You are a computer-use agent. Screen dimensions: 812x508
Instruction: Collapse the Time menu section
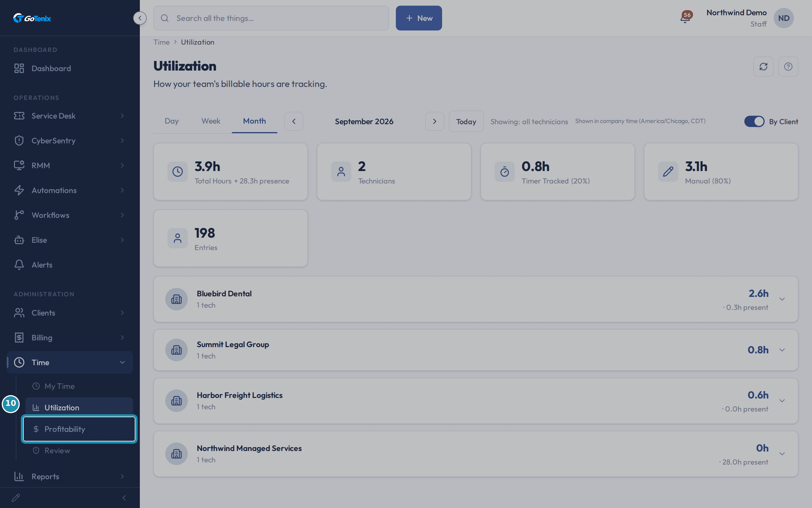[x=70, y=362]
